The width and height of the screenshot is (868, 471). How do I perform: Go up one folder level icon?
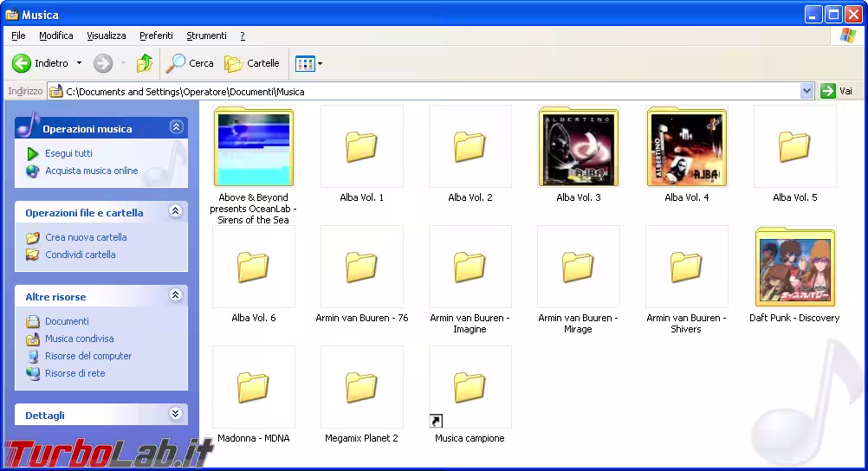tap(145, 63)
